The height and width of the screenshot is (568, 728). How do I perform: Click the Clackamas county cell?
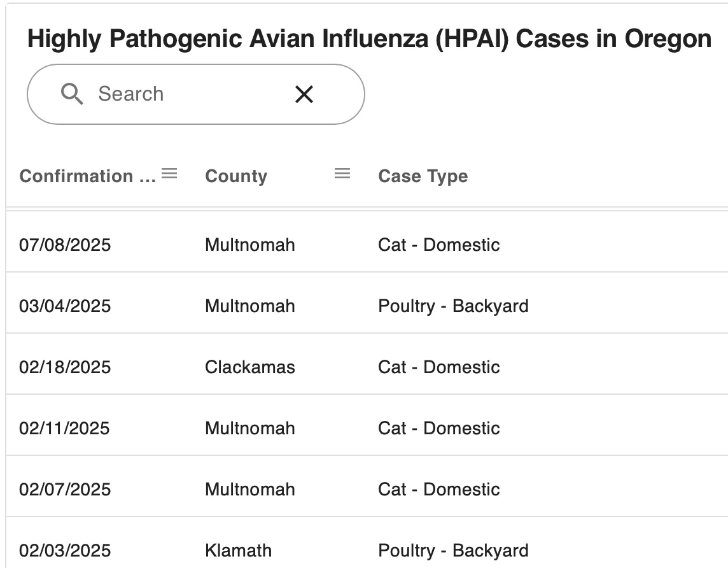pos(250,367)
